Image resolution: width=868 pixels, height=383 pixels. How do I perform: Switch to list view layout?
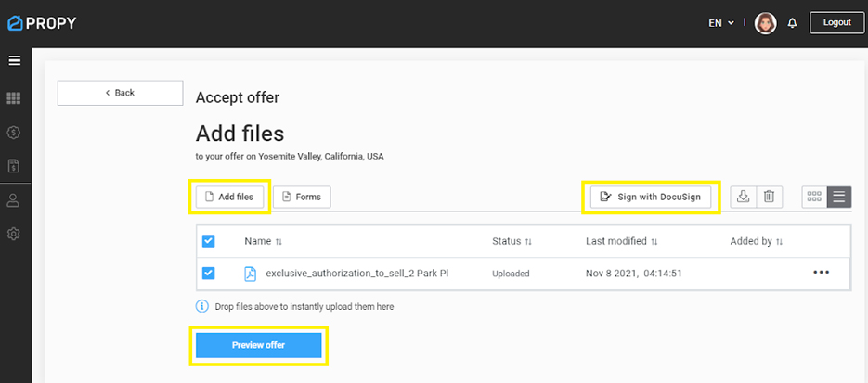click(x=839, y=197)
